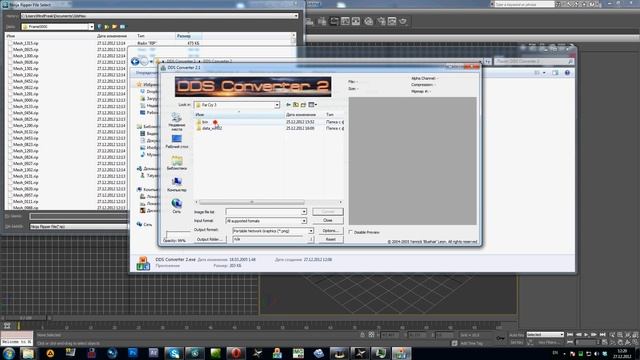
Task: Select the bin folder in DDS Converter
Action: (x=204, y=122)
